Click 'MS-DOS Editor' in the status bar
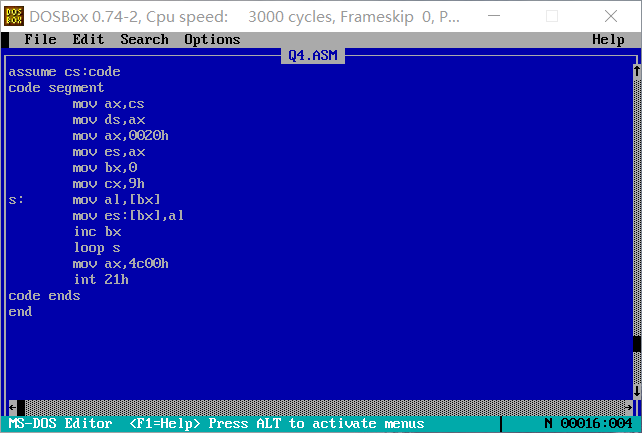Screen dimensions: 642x433 60,423
